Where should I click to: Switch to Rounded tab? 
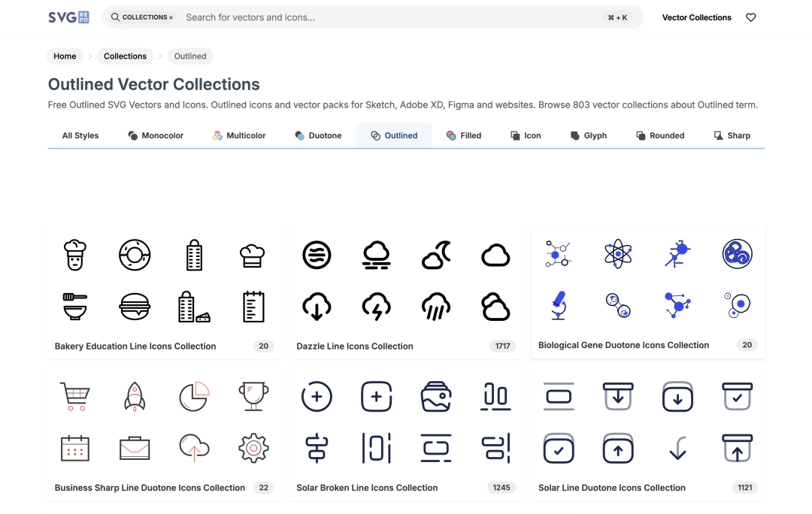pyautogui.click(x=660, y=135)
